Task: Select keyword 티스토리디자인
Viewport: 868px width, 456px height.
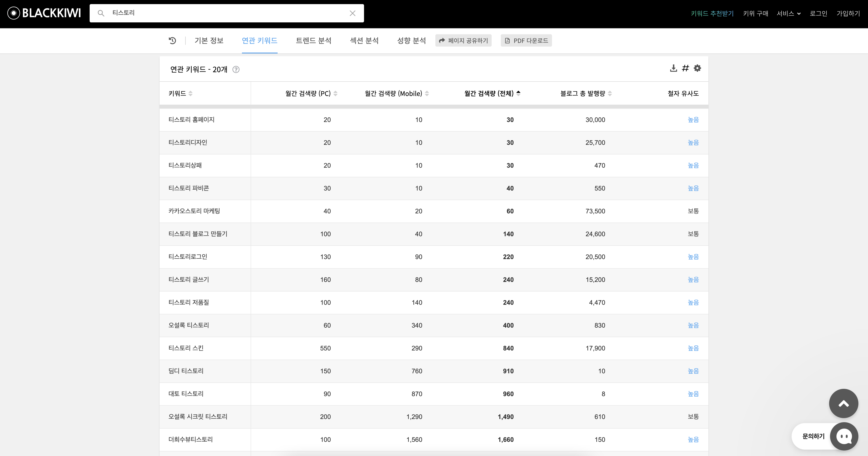Action: [x=188, y=142]
